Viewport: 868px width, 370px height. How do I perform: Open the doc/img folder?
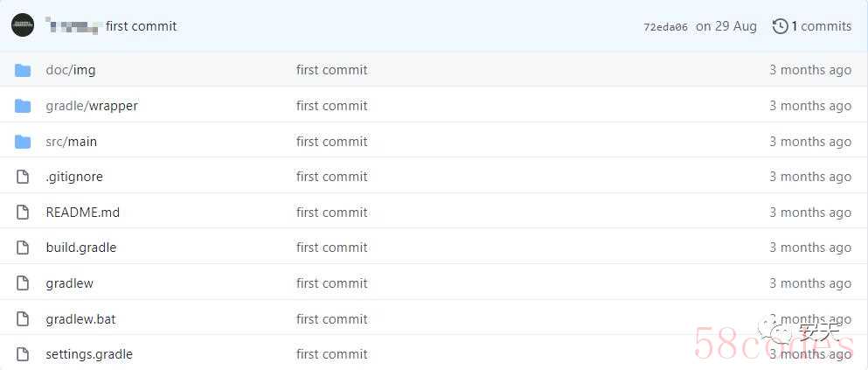point(70,70)
